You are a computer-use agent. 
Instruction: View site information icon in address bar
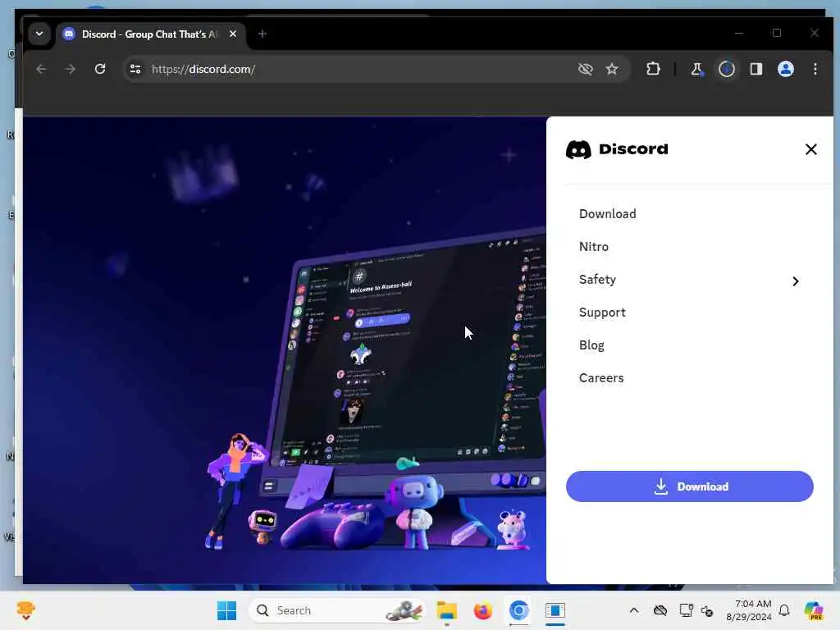[135, 69]
